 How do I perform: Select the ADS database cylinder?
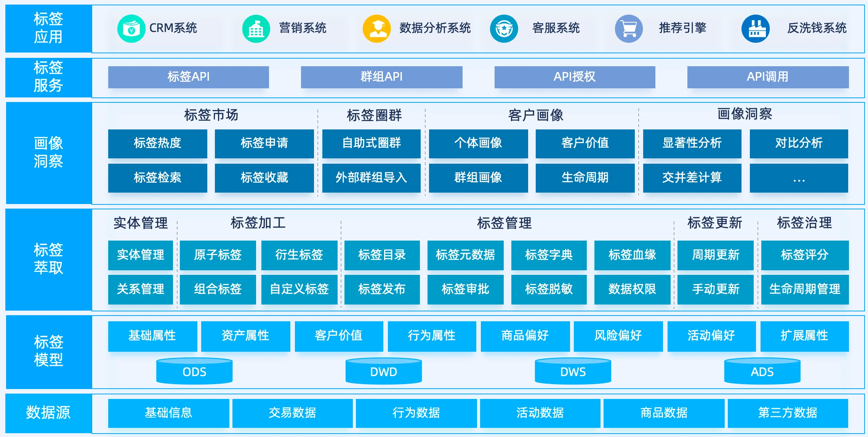[762, 371]
